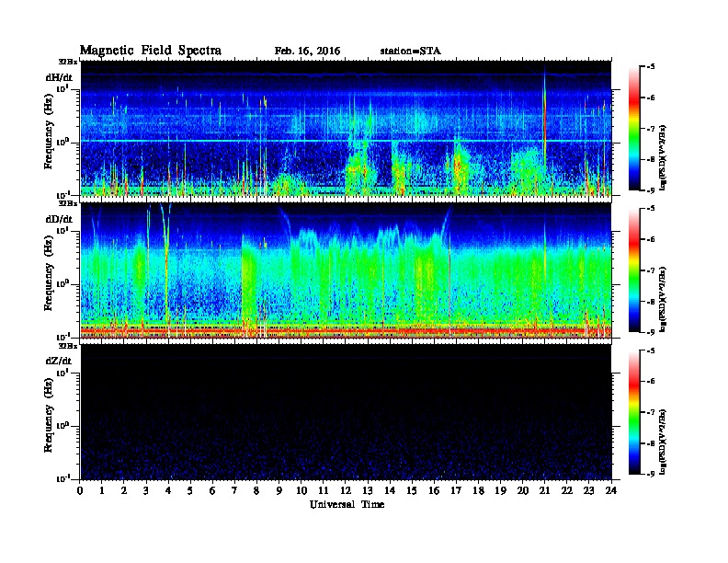Click the hour "11" tick label on the time axis
The image size is (728, 563).
(324, 490)
